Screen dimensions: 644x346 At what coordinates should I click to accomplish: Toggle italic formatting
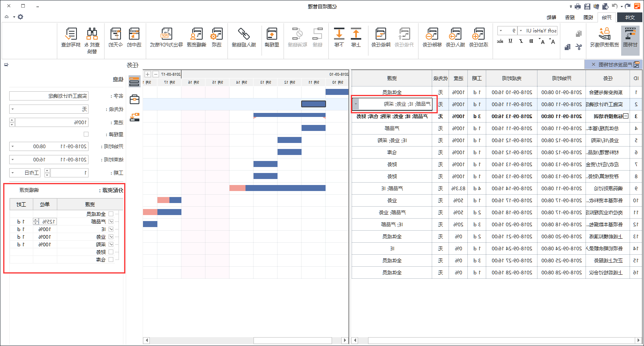pos(521,41)
